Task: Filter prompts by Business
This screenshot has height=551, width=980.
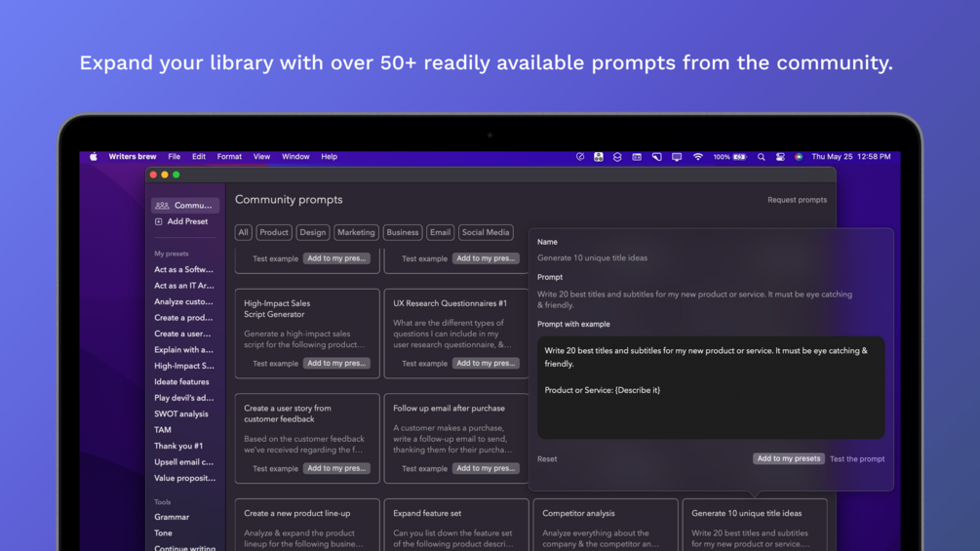Action: coord(403,232)
